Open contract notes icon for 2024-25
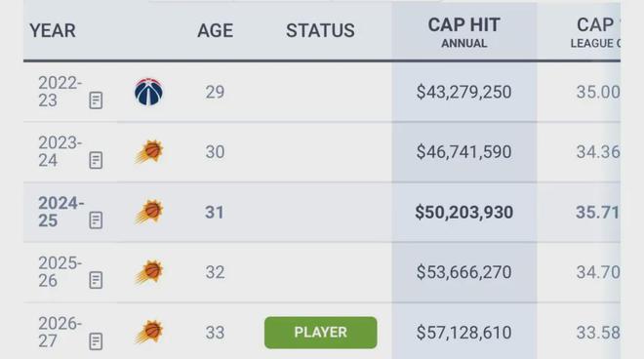The width and height of the screenshot is (644, 359). pyautogui.click(x=96, y=220)
